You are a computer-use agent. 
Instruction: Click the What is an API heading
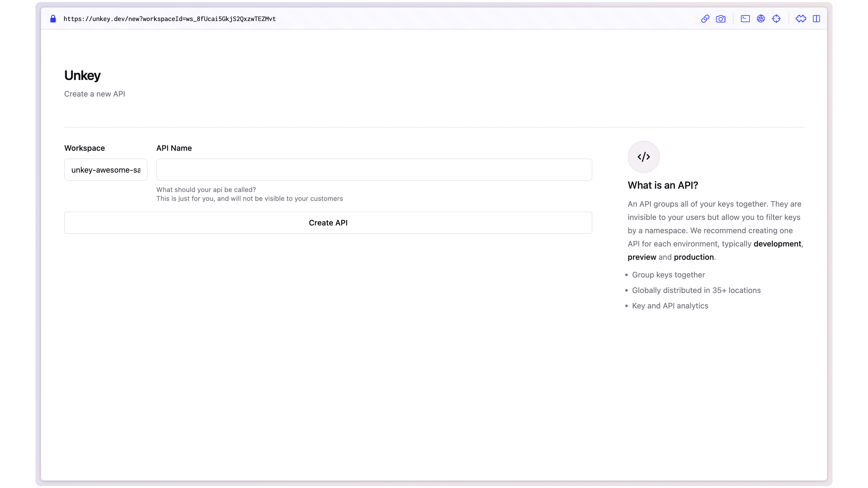click(x=663, y=185)
